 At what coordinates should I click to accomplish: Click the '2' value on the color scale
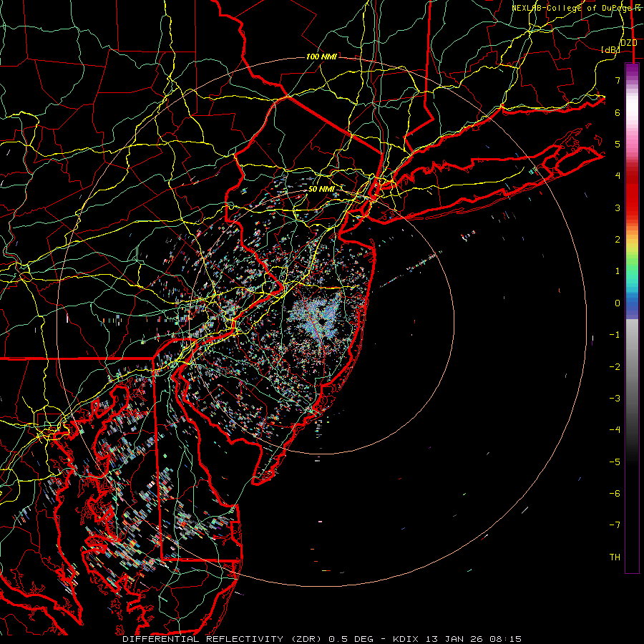[618, 240]
